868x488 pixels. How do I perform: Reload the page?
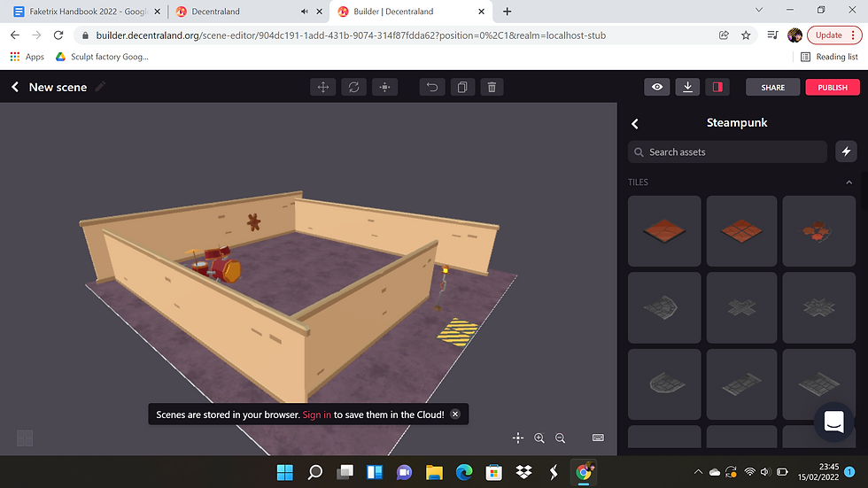click(x=58, y=35)
